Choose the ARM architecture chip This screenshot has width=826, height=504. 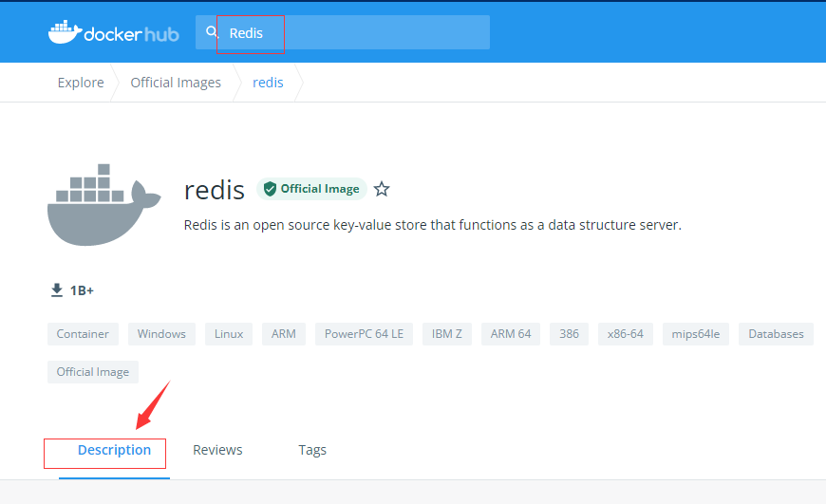[x=284, y=334]
